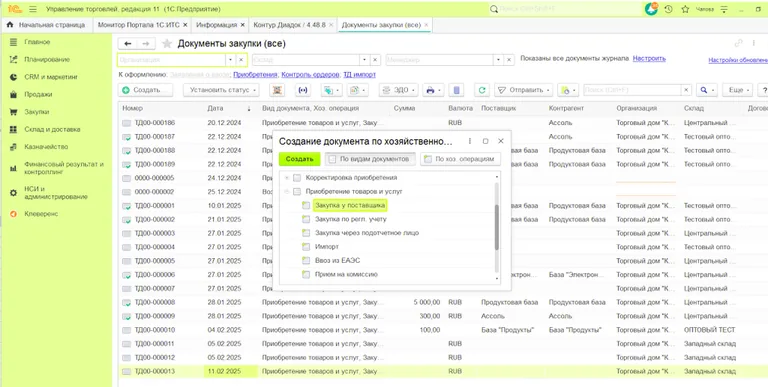Open dropdown of Менеджер filter
Image resolution: width=768 pixels, height=387 pixels.
pos(499,60)
